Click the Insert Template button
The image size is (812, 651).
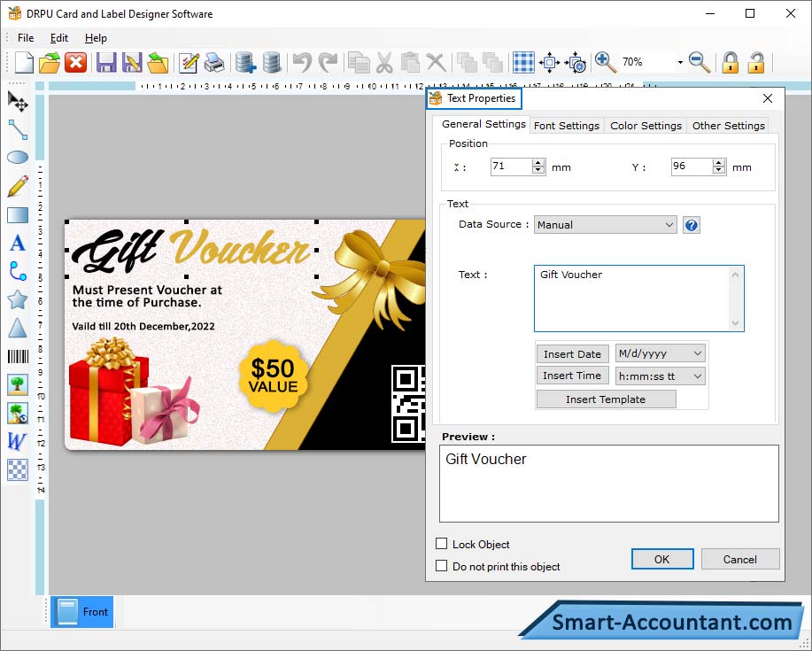coord(606,399)
